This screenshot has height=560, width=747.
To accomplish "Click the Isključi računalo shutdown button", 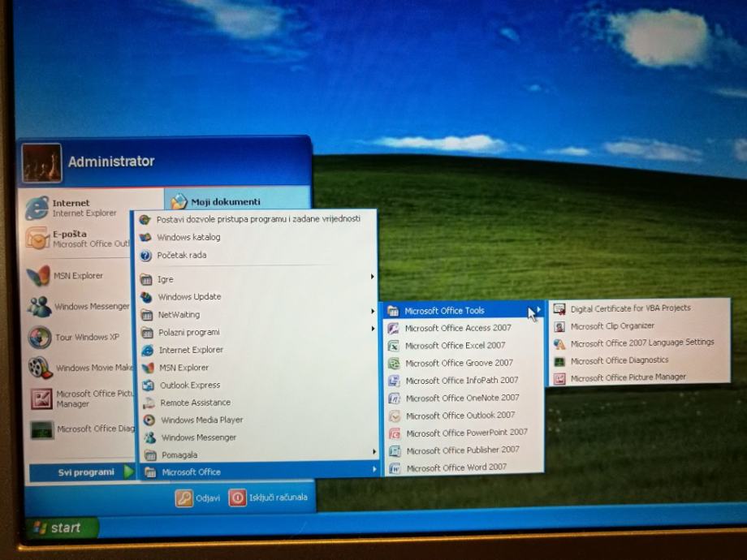I will click(x=269, y=498).
